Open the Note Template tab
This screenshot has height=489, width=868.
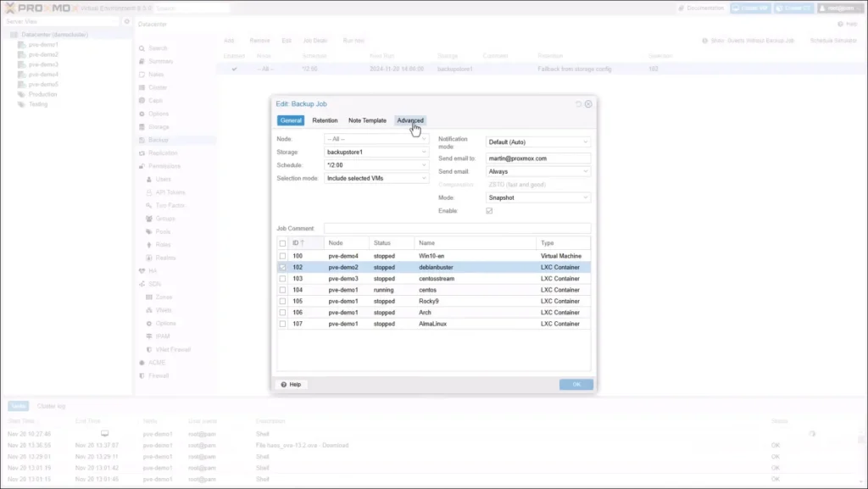[x=366, y=120]
